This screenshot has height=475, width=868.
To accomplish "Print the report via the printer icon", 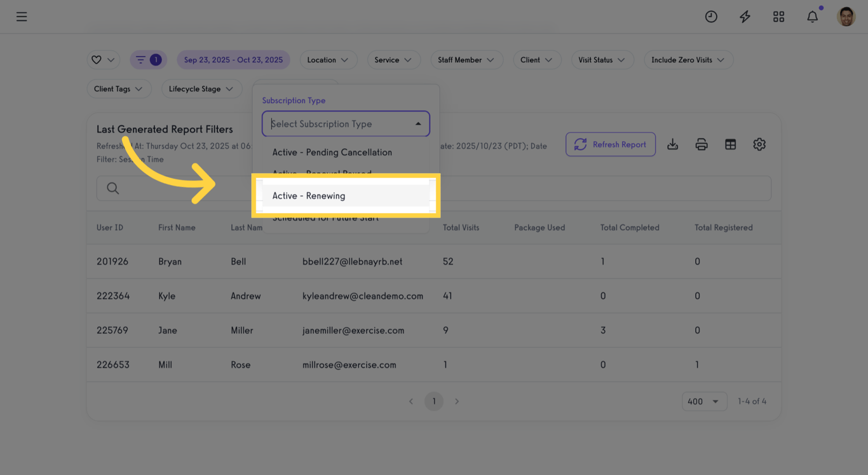I will click(x=702, y=144).
